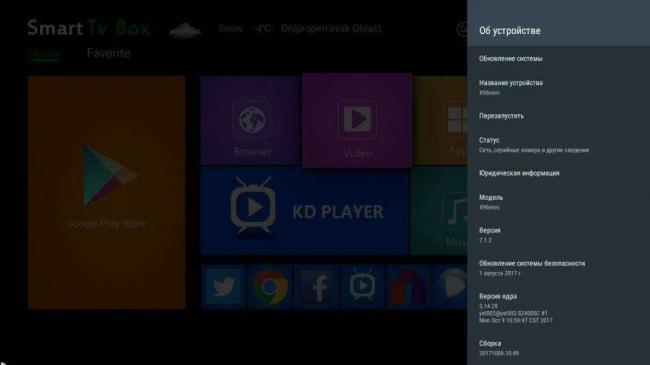Open the Chrome app shortcut
Viewport: 650px width, 365px height.
(x=270, y=287)
